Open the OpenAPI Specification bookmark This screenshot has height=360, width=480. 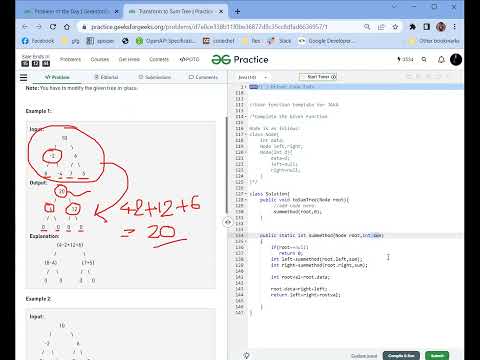coord(166,41)
